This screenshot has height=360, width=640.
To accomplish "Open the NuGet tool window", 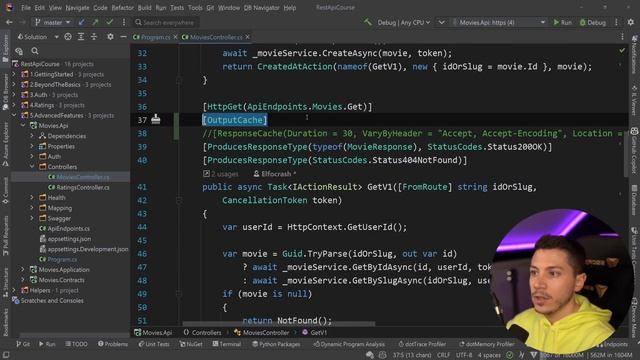I will (191, 344).
